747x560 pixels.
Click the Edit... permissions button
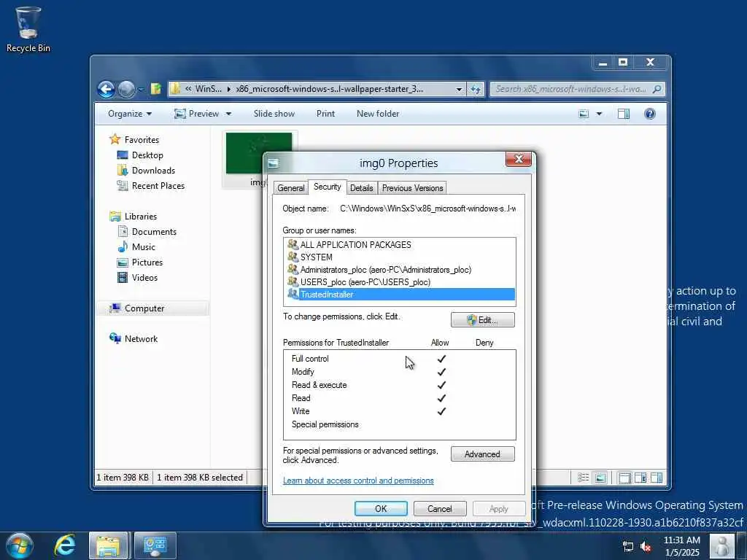point(483,320)
